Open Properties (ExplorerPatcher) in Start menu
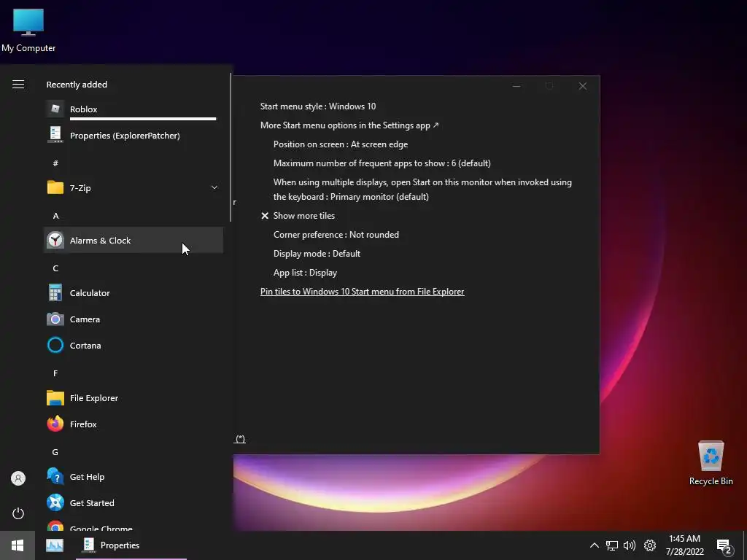This screenshot has height=560, width=747. click(x=133, y=135)
